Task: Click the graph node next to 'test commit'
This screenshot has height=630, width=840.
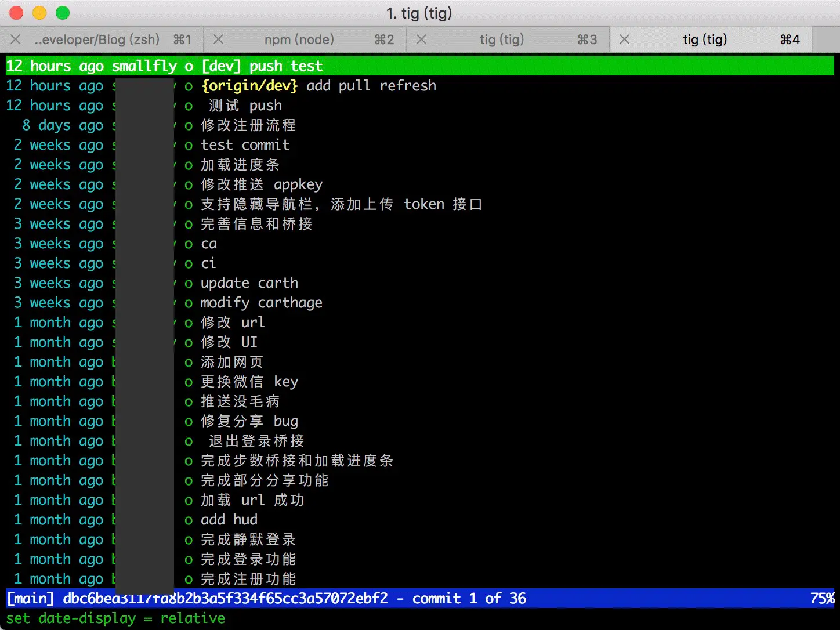Action: tap(189, 145)
